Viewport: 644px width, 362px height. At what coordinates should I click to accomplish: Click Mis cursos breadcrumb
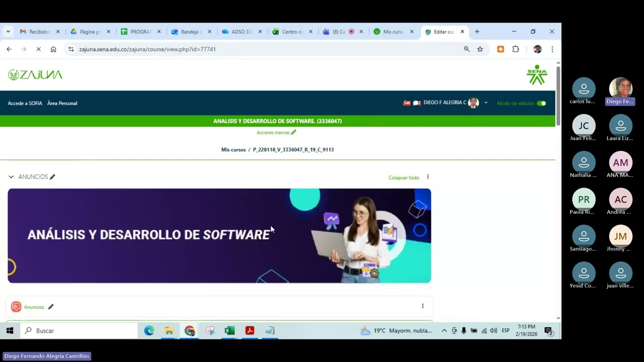coord(233,150)
